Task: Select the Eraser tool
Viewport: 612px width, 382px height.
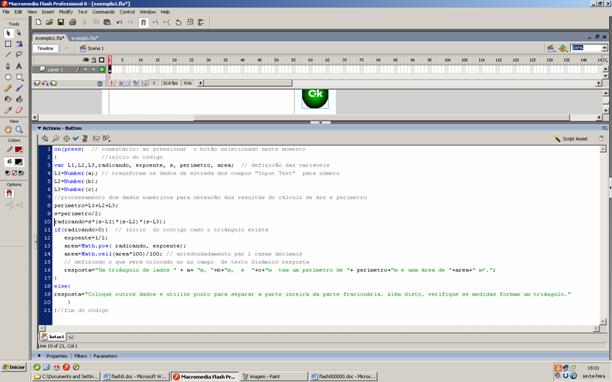Action: [19, 110]
